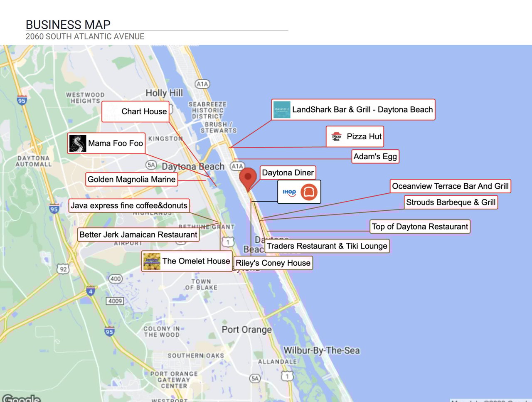Click the 4009 road marker
This screenshot has height=402, width=532.
[115, 301]
